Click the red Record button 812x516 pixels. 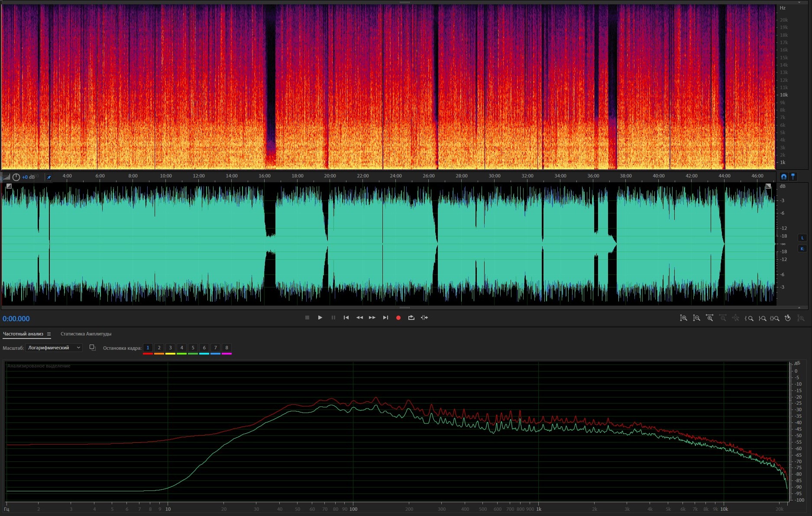(x=398, y=318)
